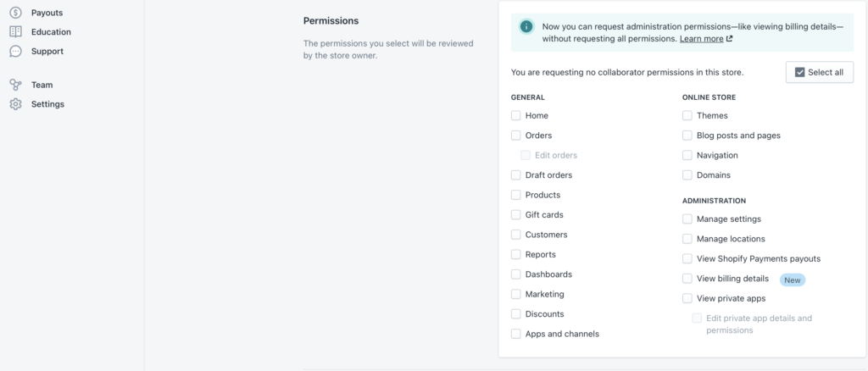This screenshot has width=868, height=371.
Task: Click the Select all button
Action: (x=820, y=72)
